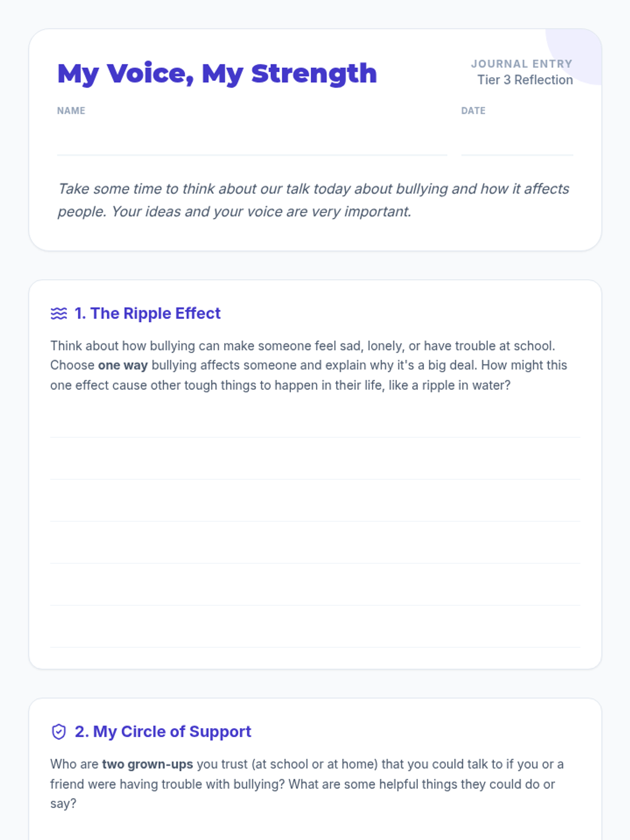This screenshot has height=840, width=630.
Task: Click the bold "two grown-ups" text
Action: (x=148, y=764)
